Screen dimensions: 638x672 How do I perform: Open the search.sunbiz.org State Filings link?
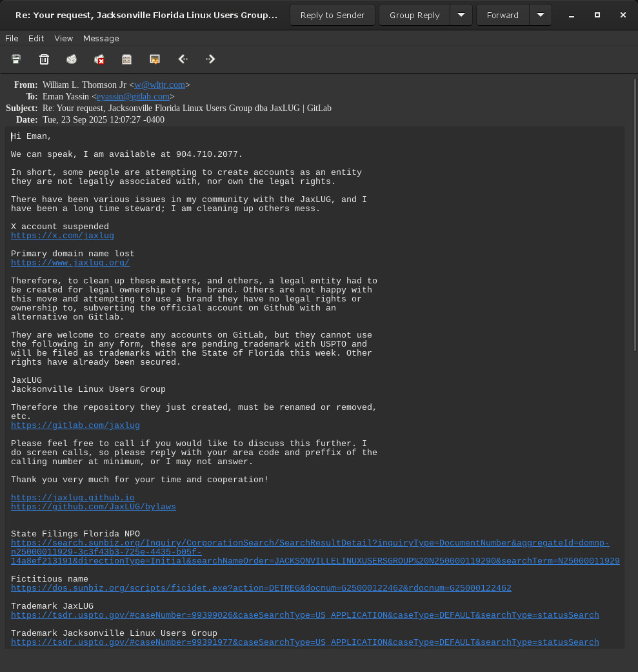click(315, 552)
